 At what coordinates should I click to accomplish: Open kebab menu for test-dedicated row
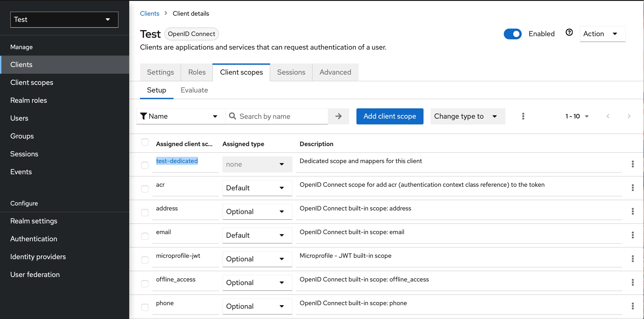[x=633, y=164]
